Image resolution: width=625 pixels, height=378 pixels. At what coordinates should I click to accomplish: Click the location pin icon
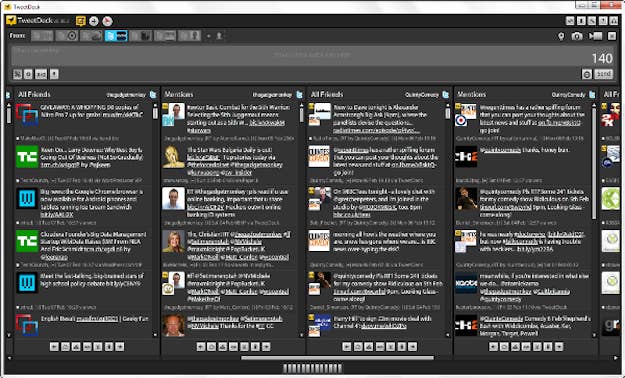(561, 36)
